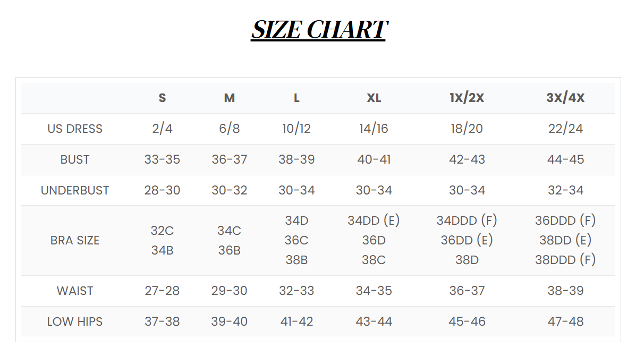636x364 pixels.
Task: Select the 1X/2X column header
Action: (x=467, y=98)
